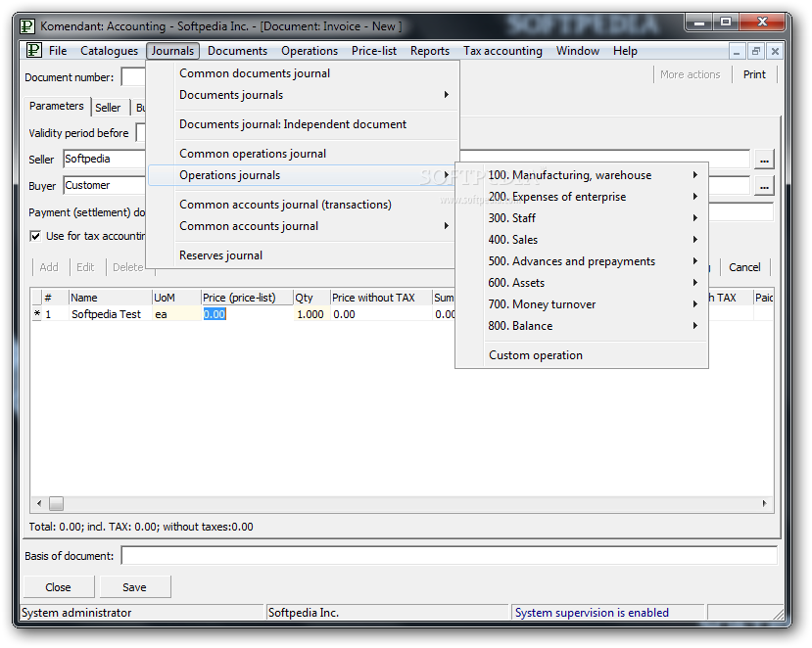Open the Help menu
Image resolution: width=812 pixels, height=648 pixels.
(x=625, y=51)
